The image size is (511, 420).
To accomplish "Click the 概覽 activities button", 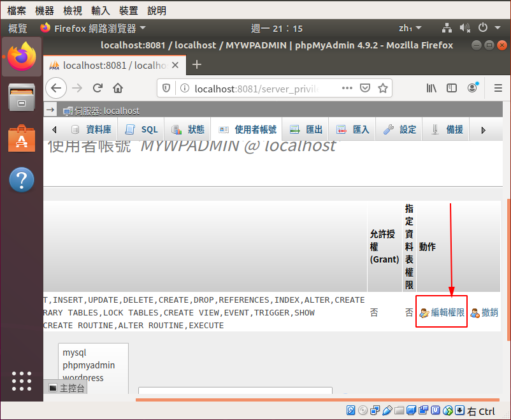I will 18,29.
